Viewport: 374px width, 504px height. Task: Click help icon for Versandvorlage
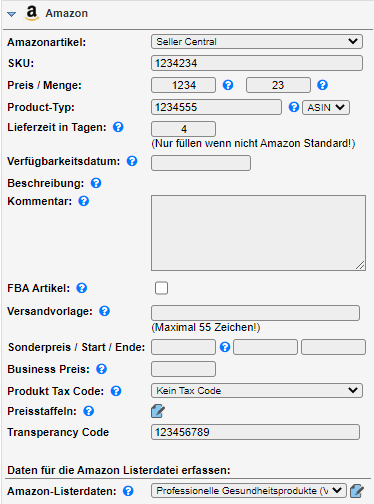(x=104, y=311)
